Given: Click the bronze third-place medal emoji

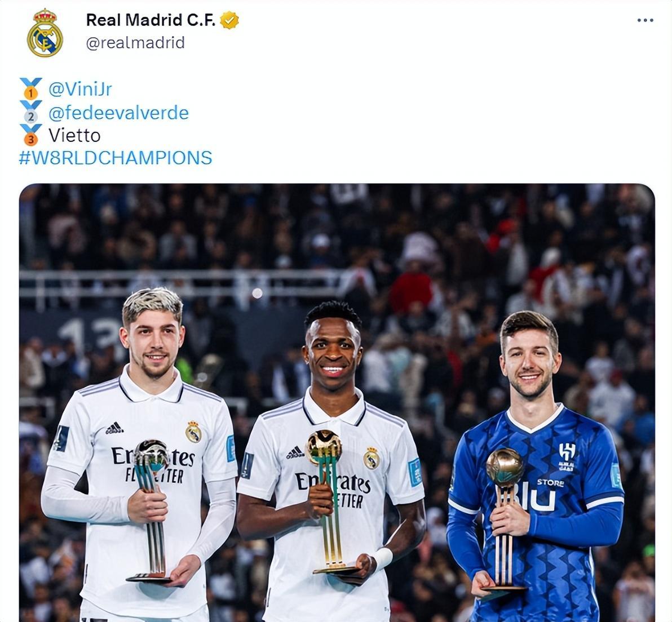Looking at the screenshot, I should pos(30,135).
